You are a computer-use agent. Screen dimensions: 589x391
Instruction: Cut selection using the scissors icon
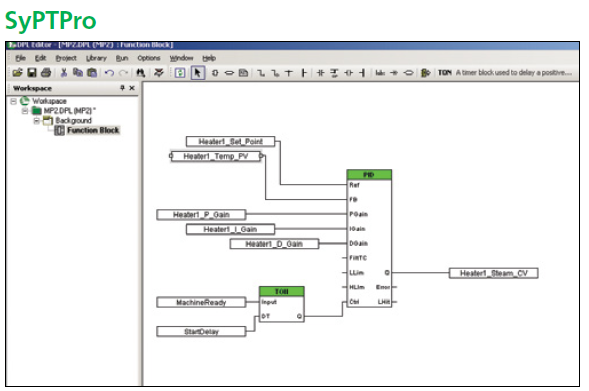(64, 72)
